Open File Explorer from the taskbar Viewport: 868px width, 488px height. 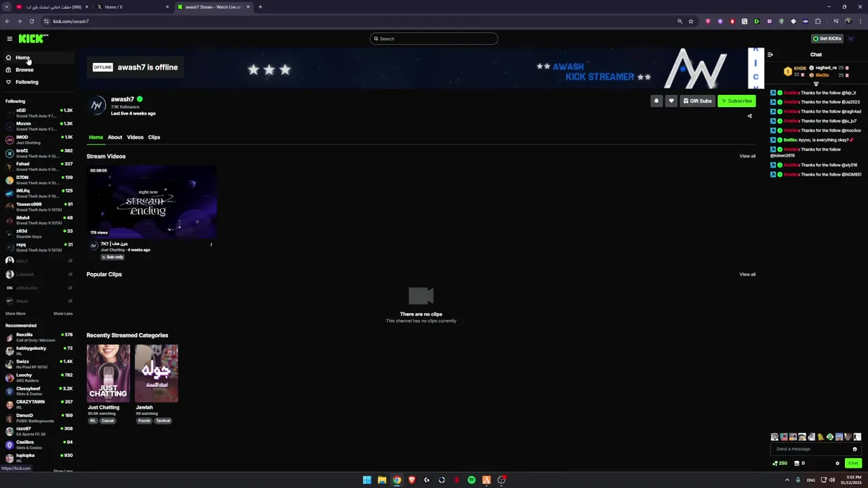tap(382, 480)
